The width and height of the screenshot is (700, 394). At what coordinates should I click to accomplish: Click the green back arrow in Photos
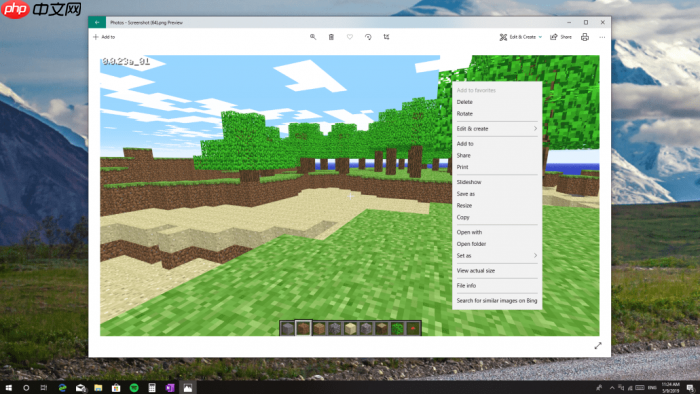[97, 22]
